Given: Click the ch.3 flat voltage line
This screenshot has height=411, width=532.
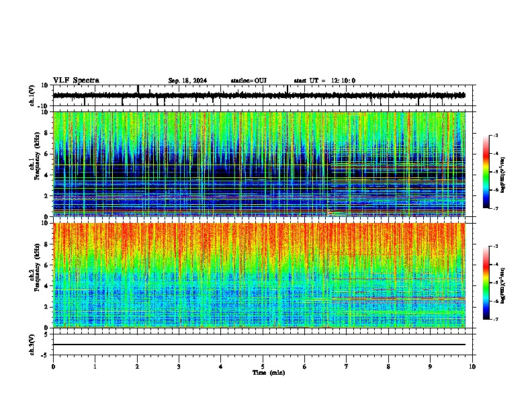Looking at the screenshot, I should click(x=259, y=345).
